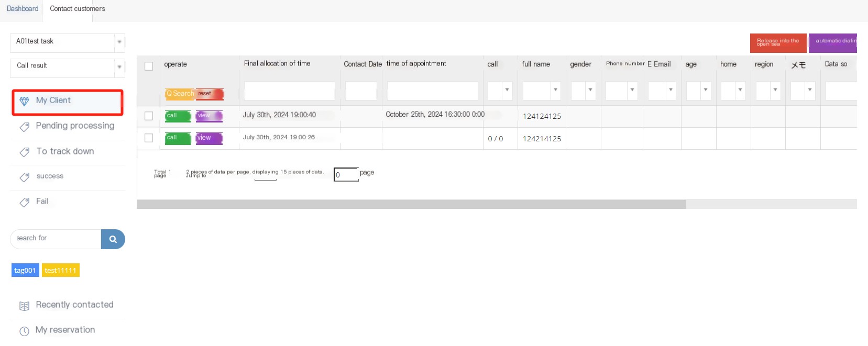Click the book icon beside Recently contacted
The width and height of the screenshot is (868, 346).
point(24,306)
